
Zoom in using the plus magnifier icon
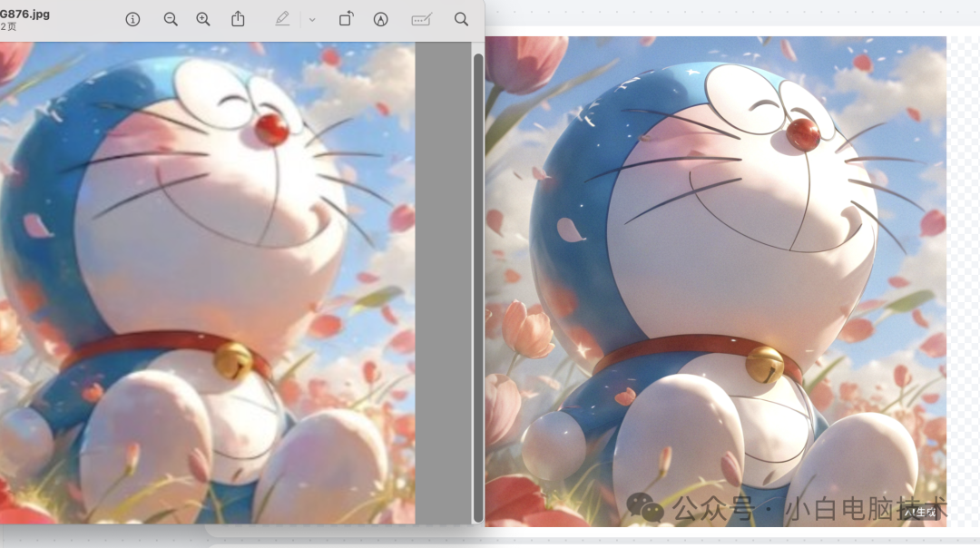203,19
